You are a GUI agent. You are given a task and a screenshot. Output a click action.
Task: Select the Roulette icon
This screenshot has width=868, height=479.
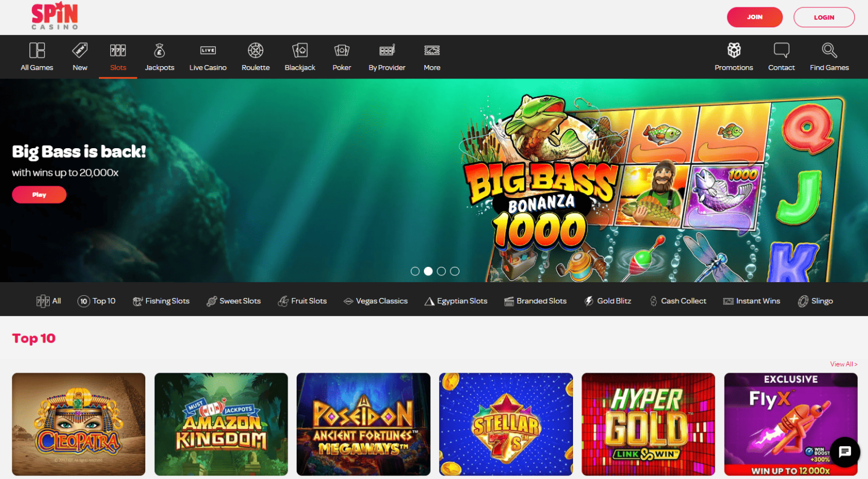(x=255, y=50)
